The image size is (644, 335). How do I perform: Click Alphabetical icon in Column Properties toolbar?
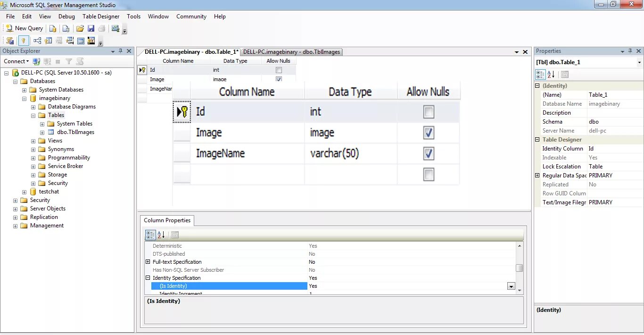[161, 234]
